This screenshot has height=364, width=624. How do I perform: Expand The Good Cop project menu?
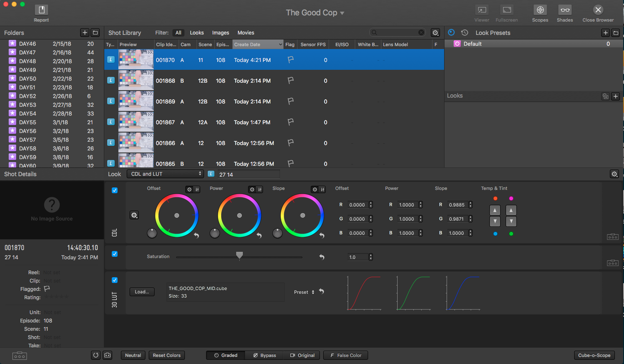coord(315,13)
